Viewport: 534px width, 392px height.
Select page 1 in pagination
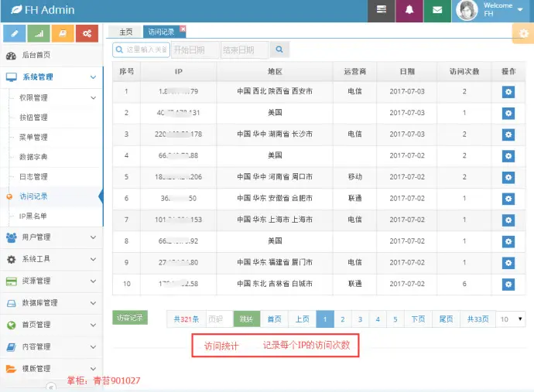pos(325,319)
